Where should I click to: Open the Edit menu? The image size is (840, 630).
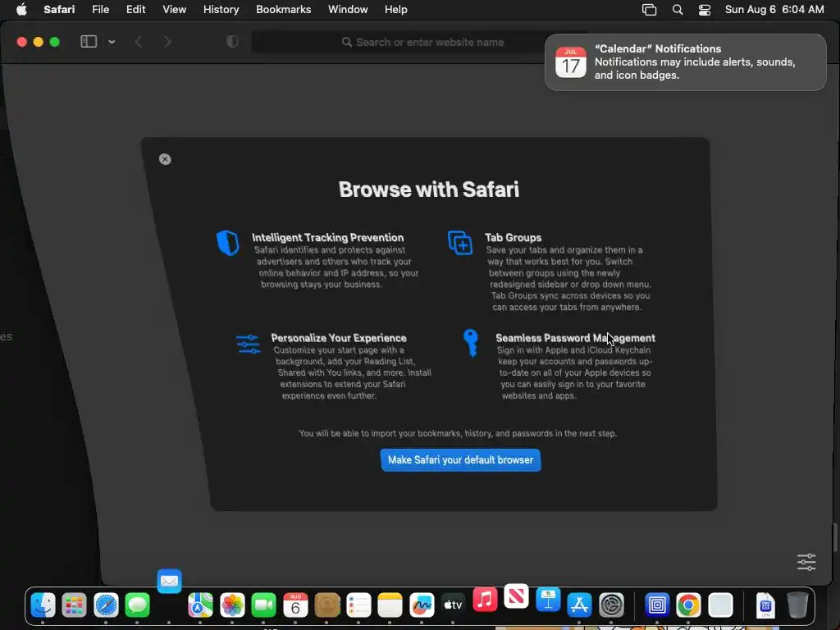pos(135,9)
